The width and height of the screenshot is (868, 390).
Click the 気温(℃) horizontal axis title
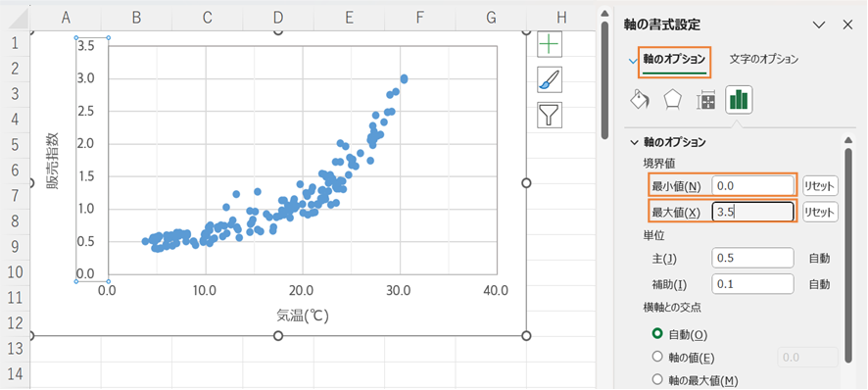303,316
